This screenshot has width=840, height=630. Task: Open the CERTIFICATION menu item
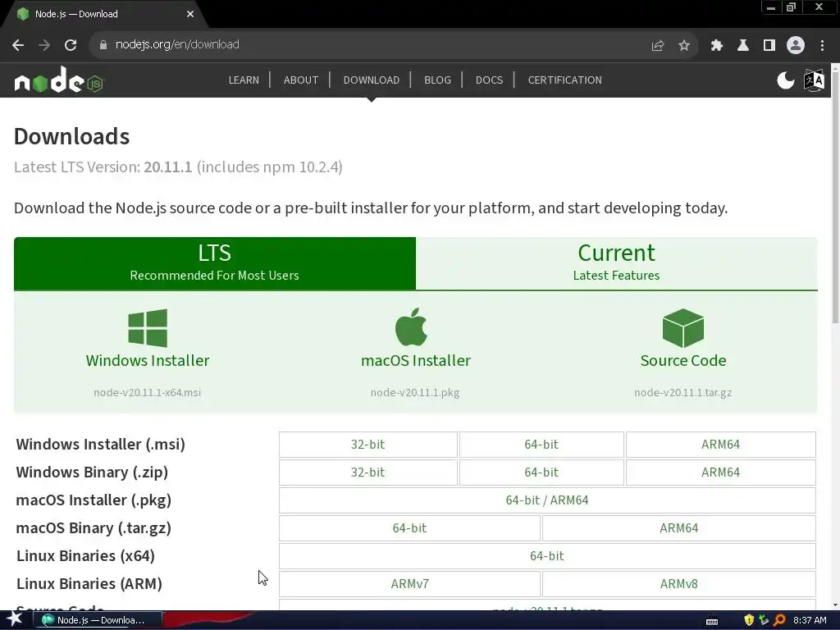point(564,80)
